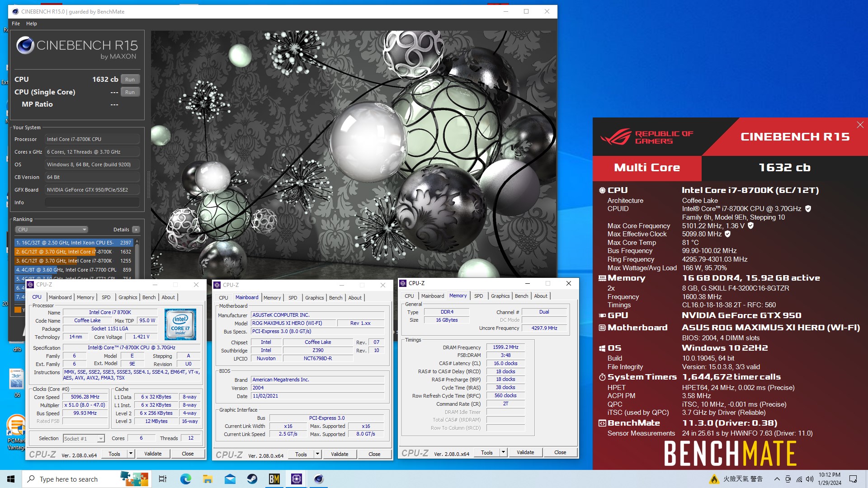
Task: Open the fire weather warning widget
Action: [736, 479]
